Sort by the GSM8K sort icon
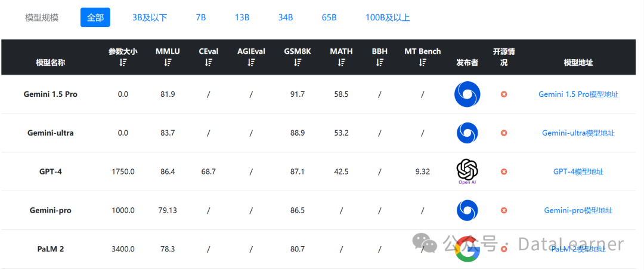The height and width of the screenshot is (270, 644). pos(298,62)
